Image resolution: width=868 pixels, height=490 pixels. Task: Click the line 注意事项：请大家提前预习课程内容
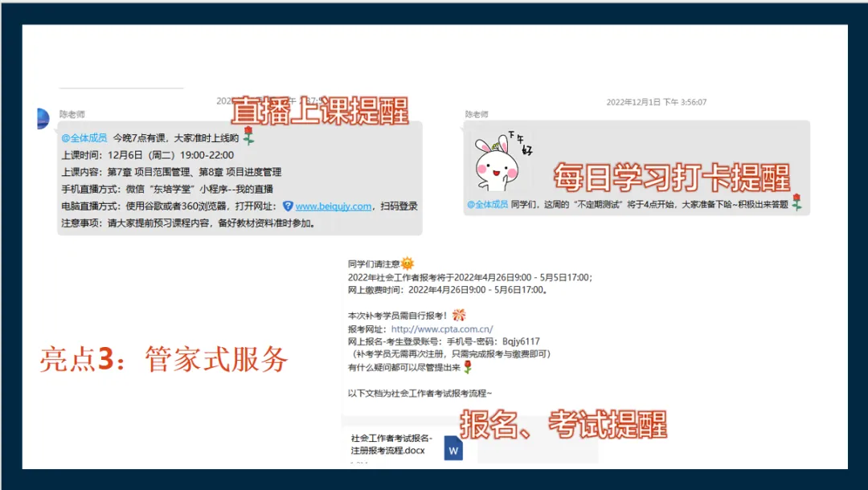188,223
